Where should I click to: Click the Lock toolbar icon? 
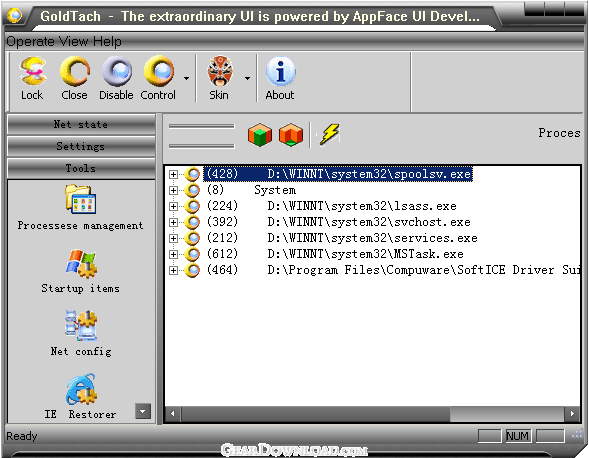point(33,71)
